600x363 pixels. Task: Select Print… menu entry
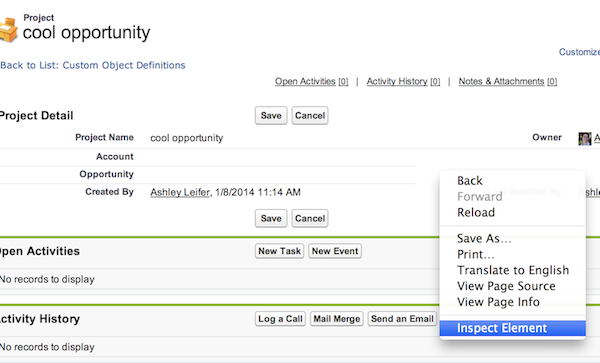(475, 254)
